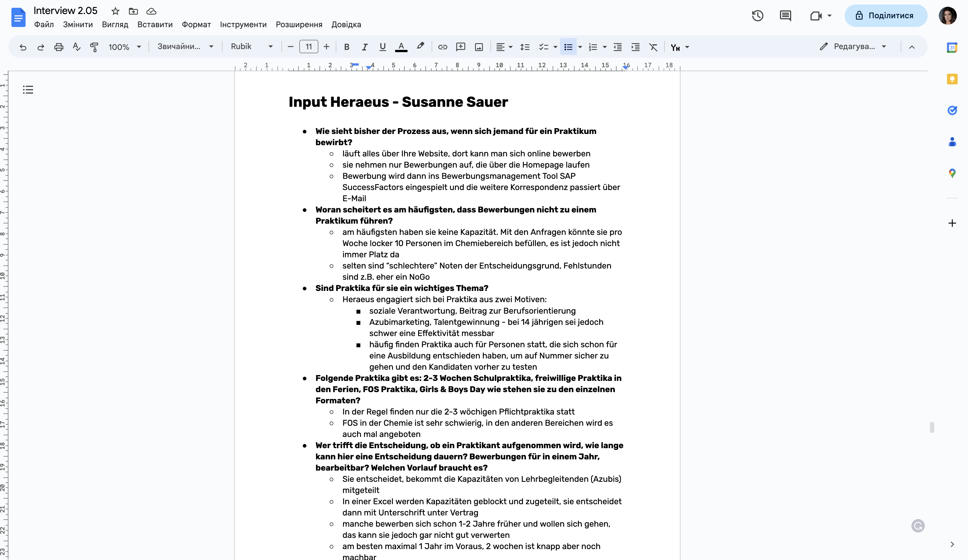Toggle underline formatting
This screenshot has width=968, height=560.
click(383, 47)
